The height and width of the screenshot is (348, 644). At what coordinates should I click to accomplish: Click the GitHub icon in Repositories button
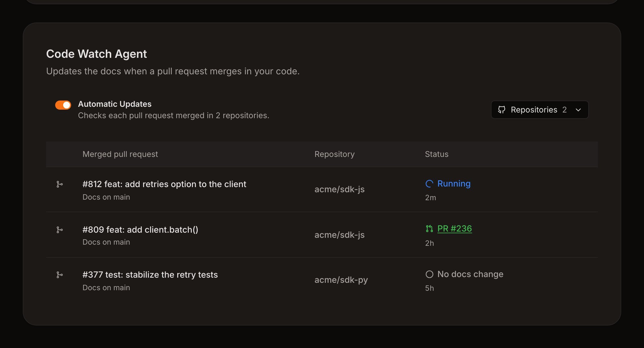(501, 110)
